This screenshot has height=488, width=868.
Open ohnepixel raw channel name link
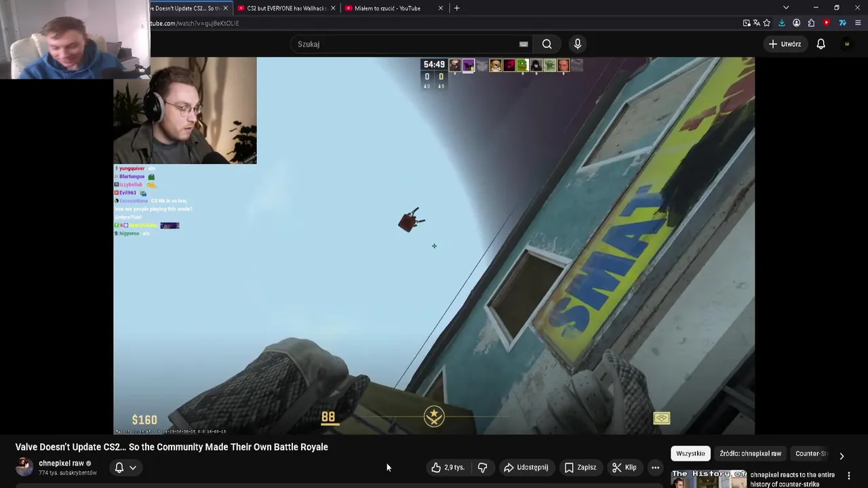point(61,464)
